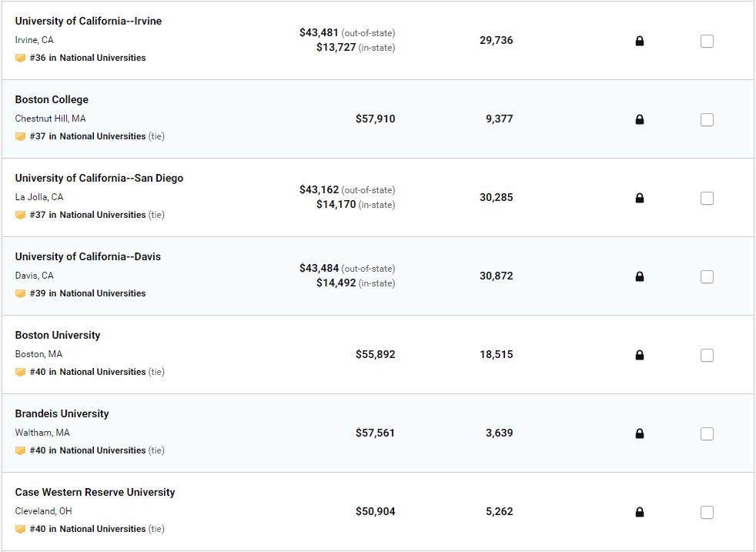The height and width of the screenshot is (552, 756).
Task: Enable the checkbox for Case Western Reserve
Action: click(707, 513)
